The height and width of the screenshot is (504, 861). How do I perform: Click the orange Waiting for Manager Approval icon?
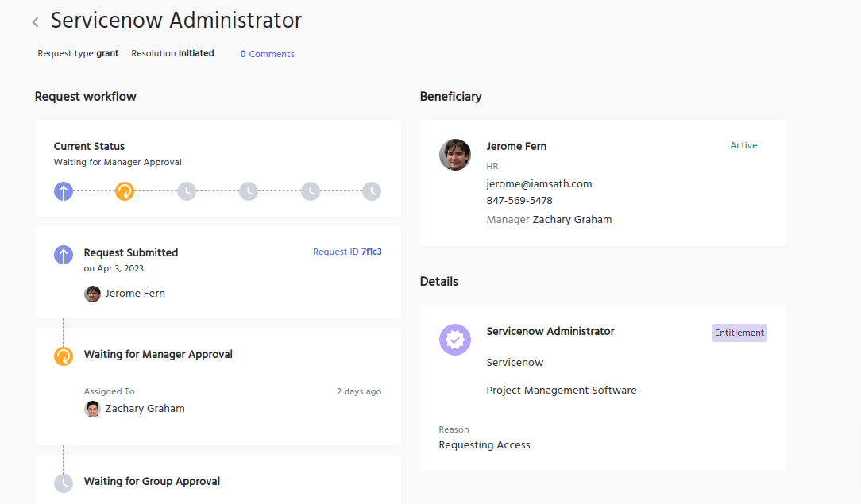[x=64, y=356]
